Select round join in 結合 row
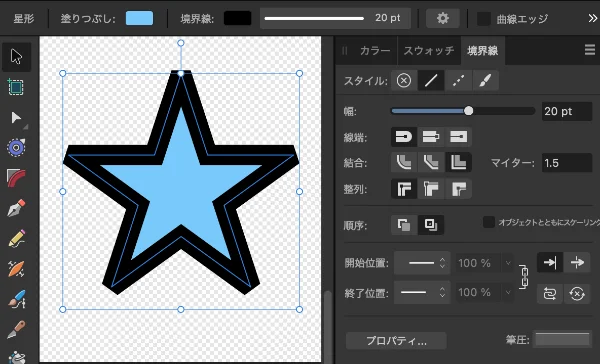The image size is (600, 364). coord(404,163)
